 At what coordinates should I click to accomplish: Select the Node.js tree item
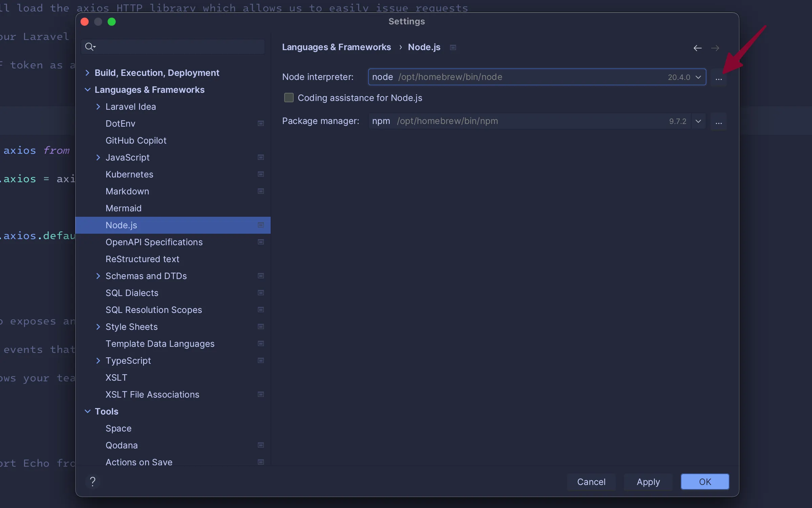173,225
